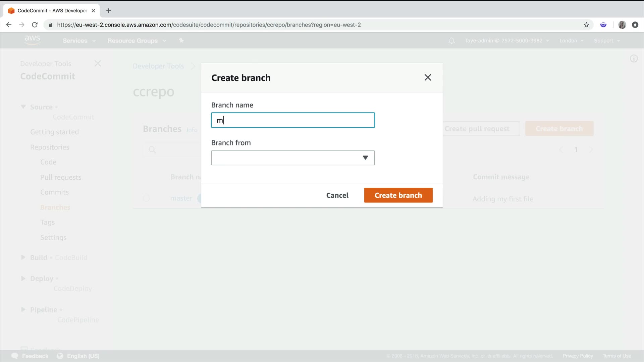Bookmark this page with star icon

[586, 25]
